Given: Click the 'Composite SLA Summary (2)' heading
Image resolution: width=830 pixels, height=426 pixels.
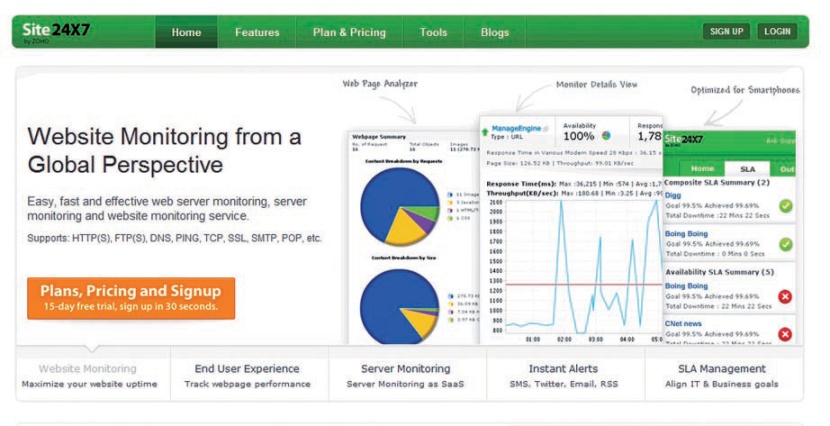Looking at the screenshot, I should pyautogui.click(x=717, y=182).
